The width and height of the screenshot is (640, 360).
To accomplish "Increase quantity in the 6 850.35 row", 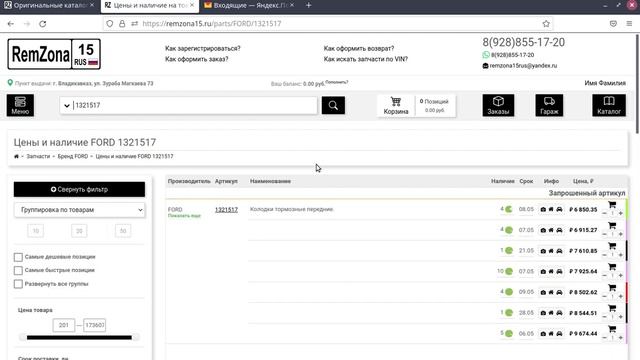I will point(620,213).
